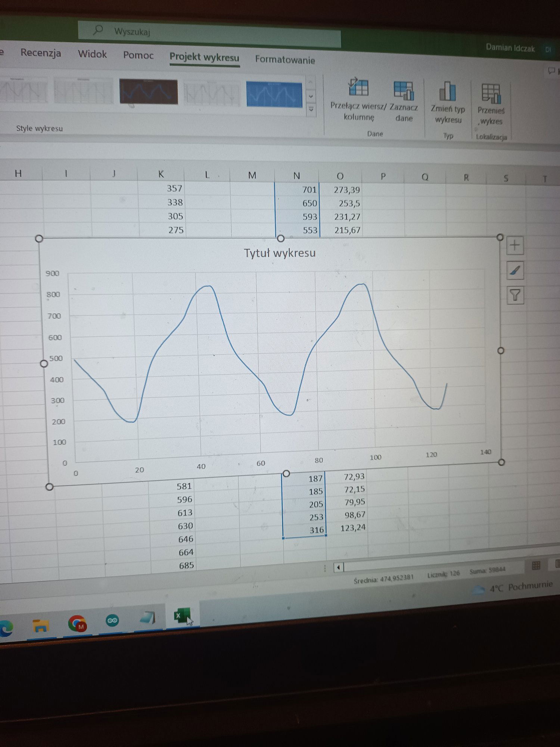Click cell with value 253,5
Viewport: 560px width, 747px height.
(x=341, y=204)
